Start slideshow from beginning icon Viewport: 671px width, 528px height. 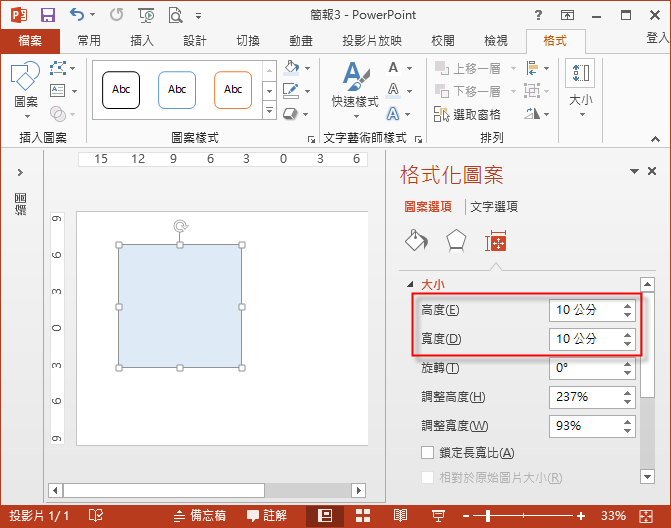click(146, 15)
